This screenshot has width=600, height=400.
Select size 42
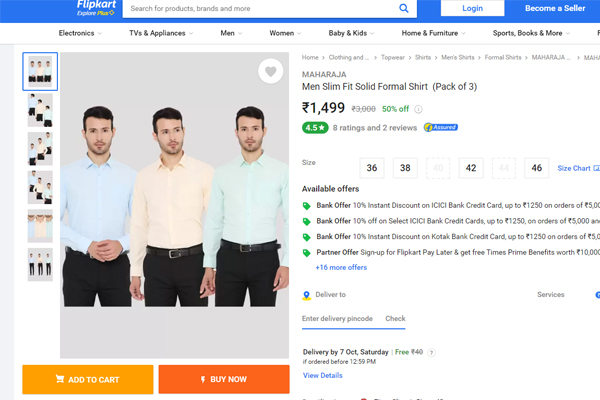click(x=470, y=168)
